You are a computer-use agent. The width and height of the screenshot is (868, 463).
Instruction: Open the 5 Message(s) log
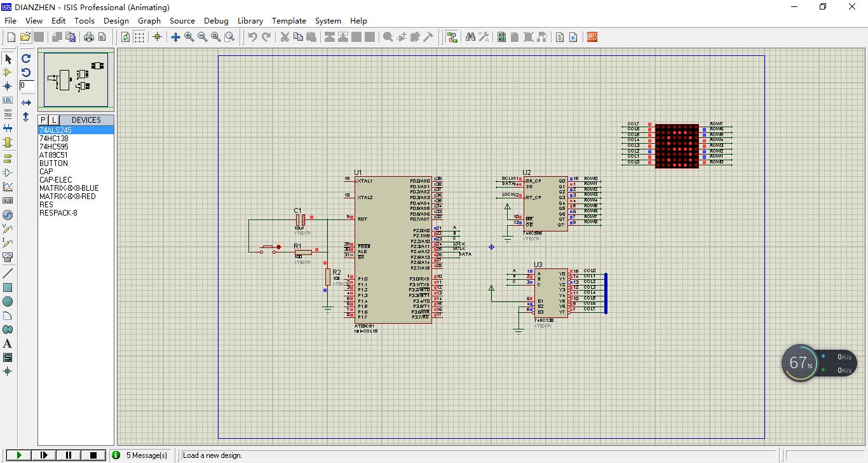141,455
